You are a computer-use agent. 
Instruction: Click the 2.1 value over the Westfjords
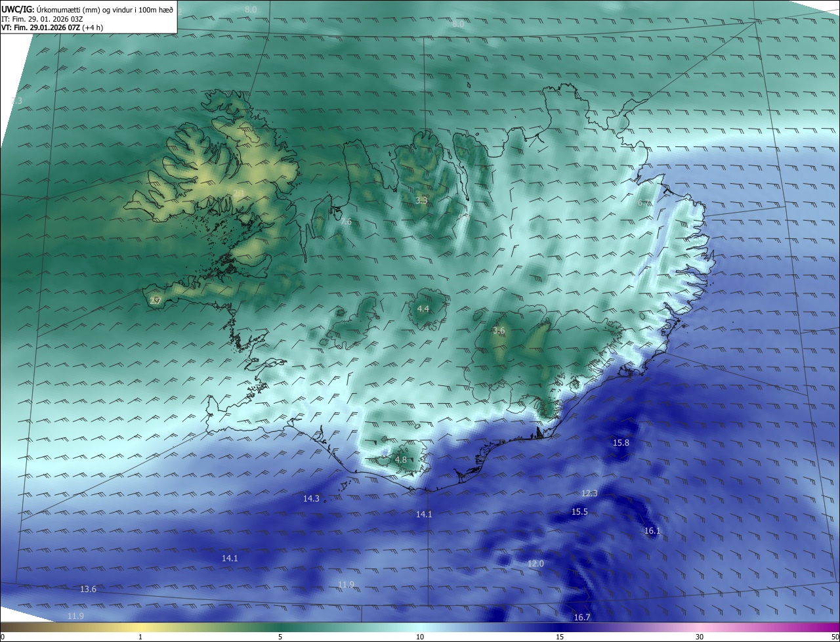[x=239, y=192]
